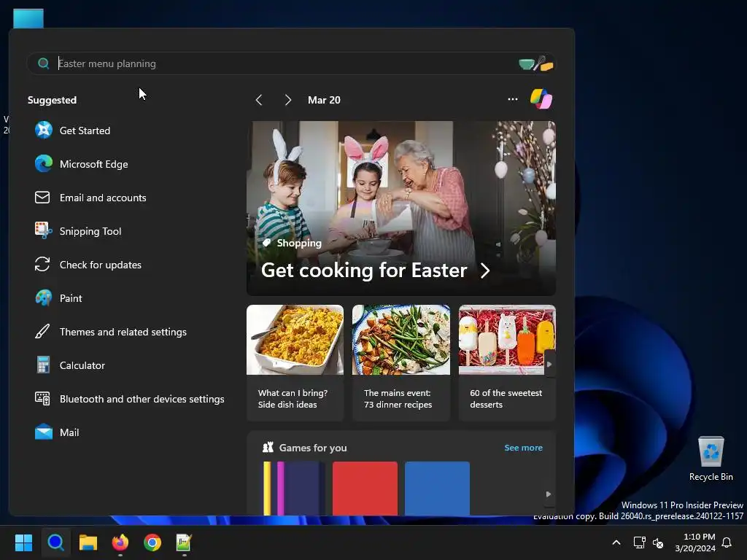This screenshot has width=747, height=560.
Task: Click the taskbar Search icon
Action: (x=55, y=542)
